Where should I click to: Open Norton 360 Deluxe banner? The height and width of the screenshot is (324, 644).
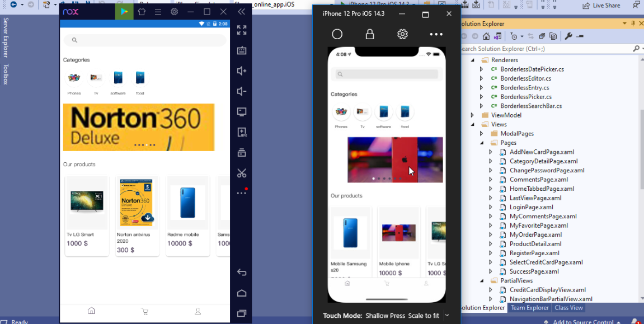(139, 127)
